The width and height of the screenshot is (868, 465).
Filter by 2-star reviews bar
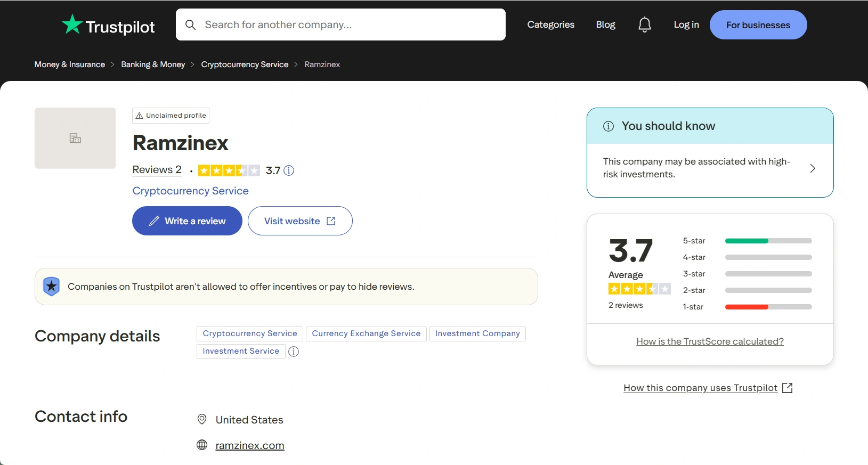click(x=768, y=290)
